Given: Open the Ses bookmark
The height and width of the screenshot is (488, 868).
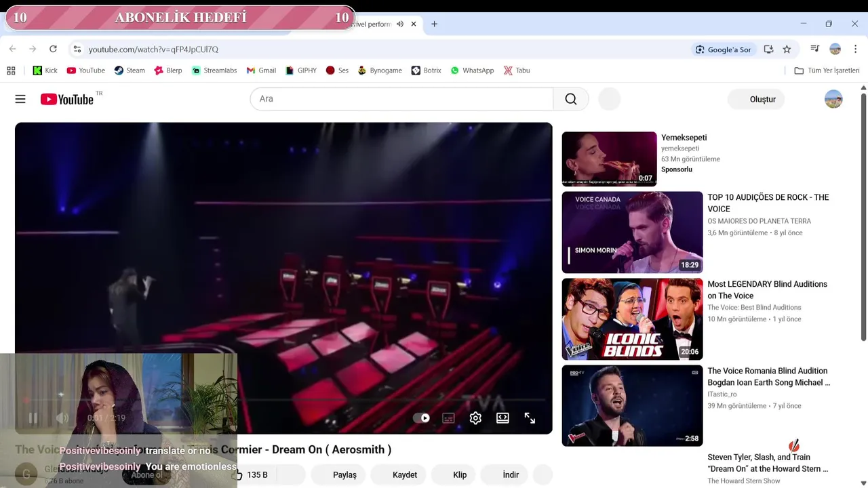Looking at the screenshot, I should (337, 70).
